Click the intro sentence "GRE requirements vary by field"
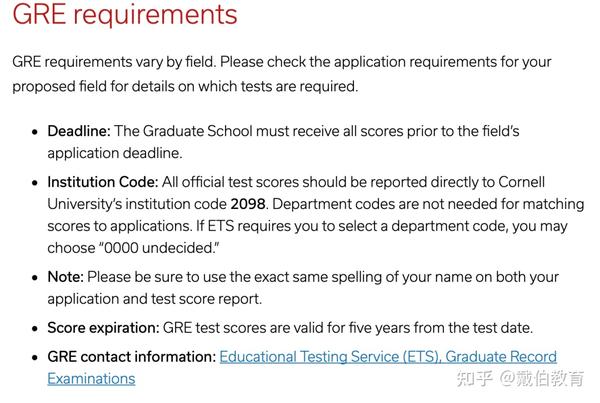The height and width of the screenshot is (403, 600). pos(118,62)
